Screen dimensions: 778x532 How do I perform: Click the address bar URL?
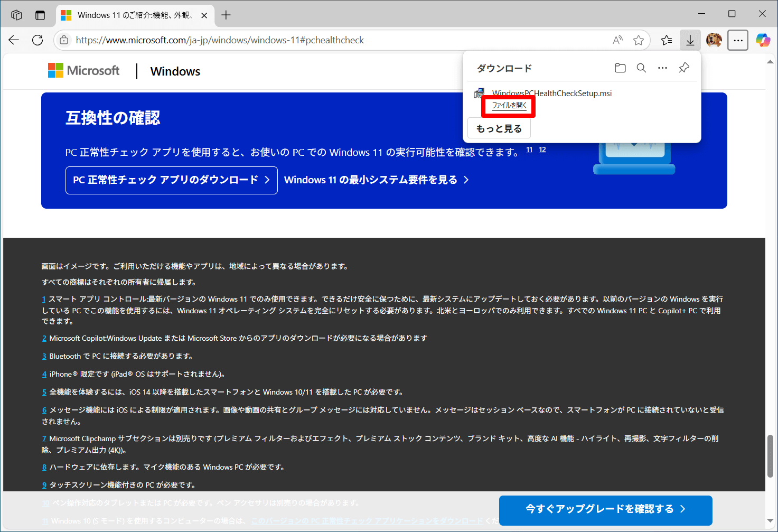220,40
